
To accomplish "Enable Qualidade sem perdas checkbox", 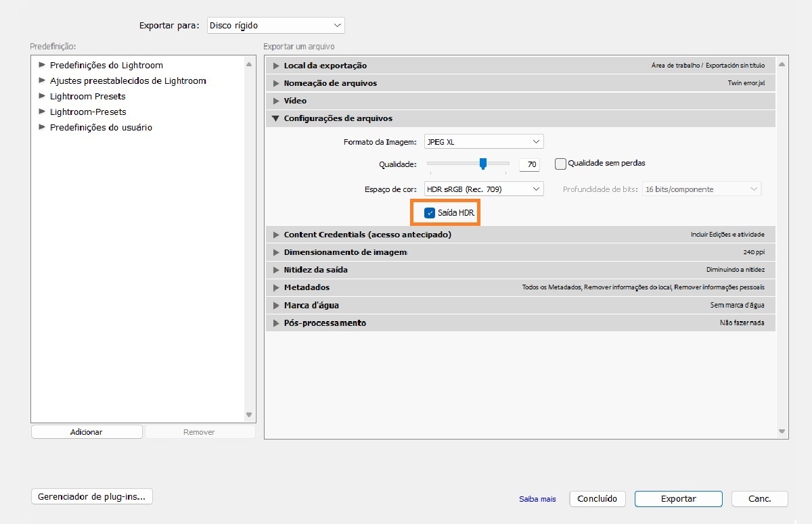I will 560,164.
